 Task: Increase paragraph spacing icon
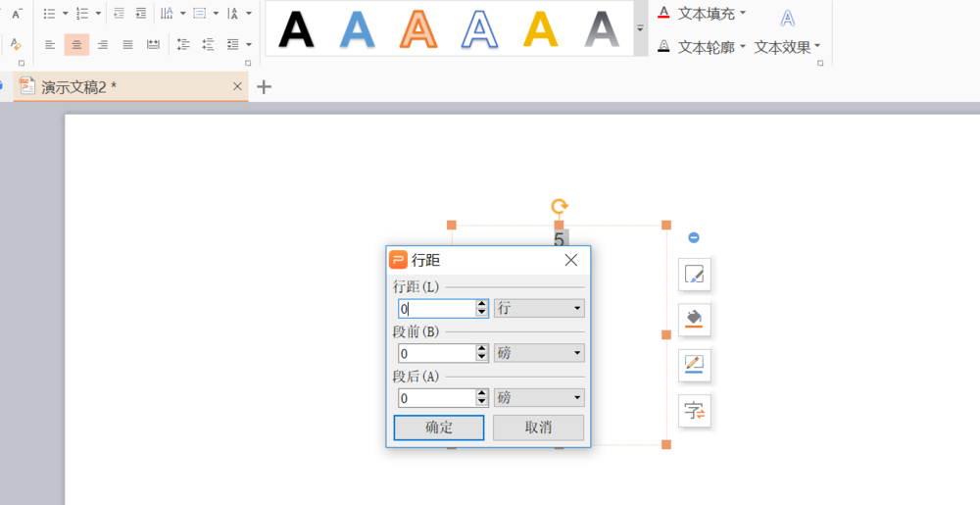183,44
